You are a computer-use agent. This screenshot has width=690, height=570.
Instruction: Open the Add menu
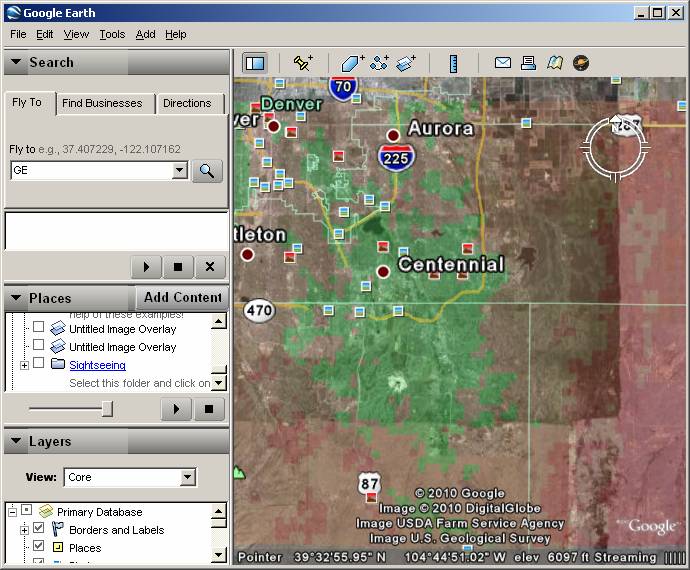pos(145,34)
